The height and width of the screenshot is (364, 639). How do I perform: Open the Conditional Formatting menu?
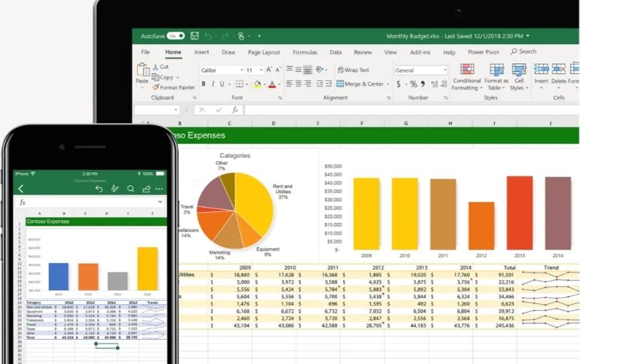pyautogui.click(x=467, y=77)
